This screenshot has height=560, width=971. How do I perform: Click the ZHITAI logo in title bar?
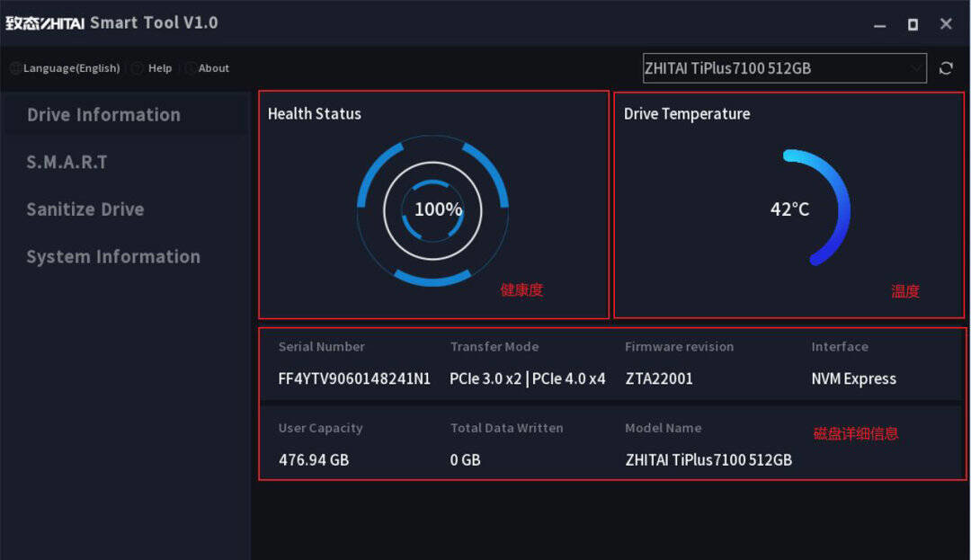45,23
